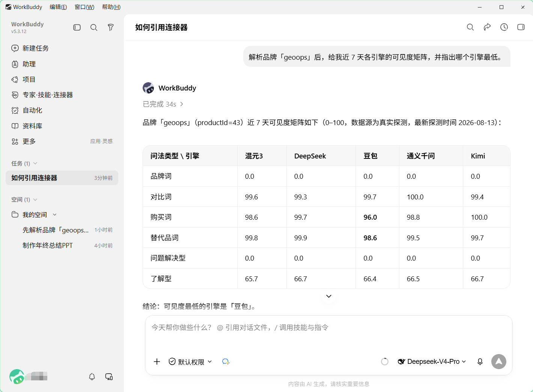The height and width of the screenshot is (392, 533).
Task: Open the 我的空间 folder icon
Action: [x=15, y=214]
